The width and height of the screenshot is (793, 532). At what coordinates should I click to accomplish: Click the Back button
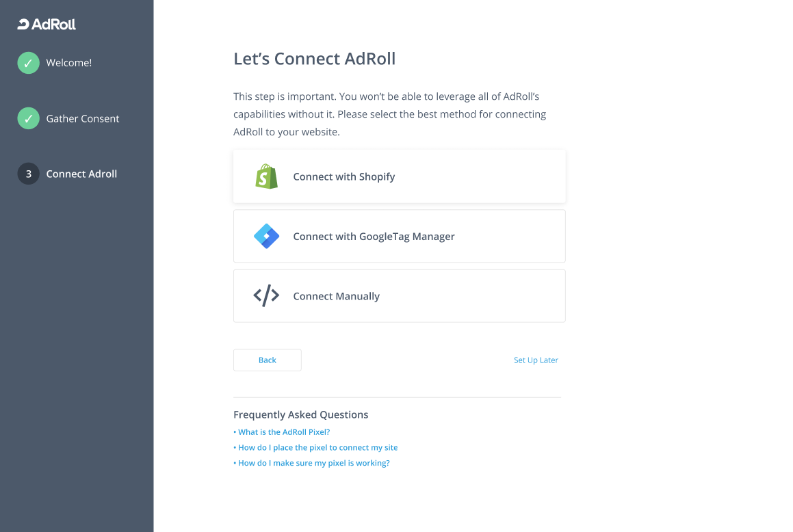pos(268,360)
